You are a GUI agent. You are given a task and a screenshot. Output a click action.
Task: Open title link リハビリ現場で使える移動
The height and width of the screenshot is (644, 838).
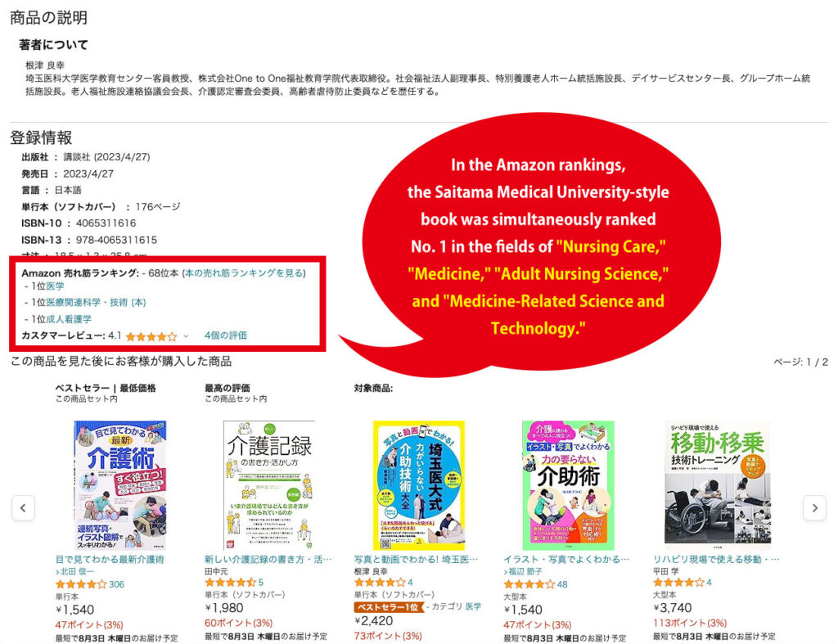pos(716,560)
